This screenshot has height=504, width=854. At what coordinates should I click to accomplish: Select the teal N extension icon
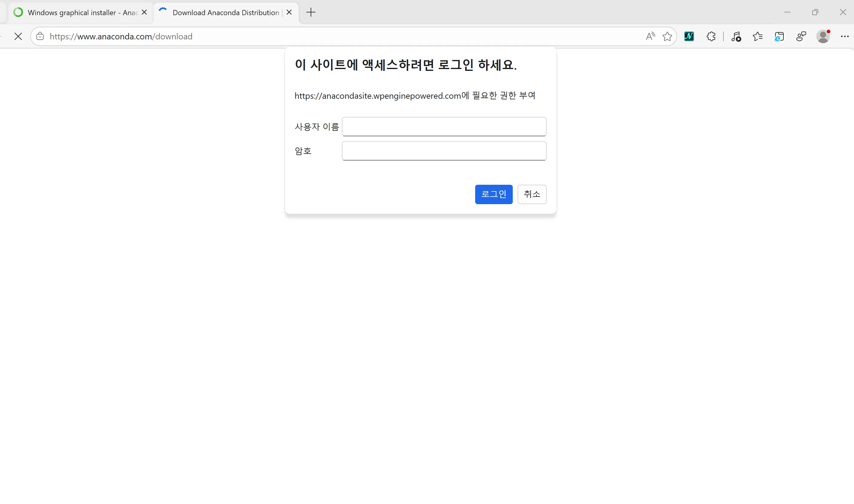coord(689,36)
